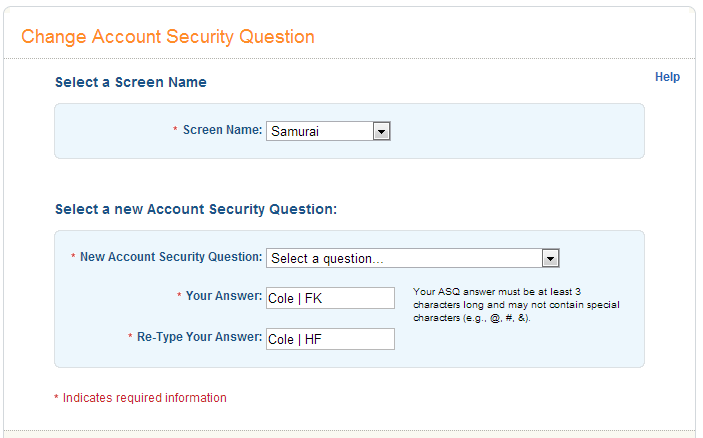The height and width of the screenshot is (438, 703).
Task: Click the red asterisk beside Screen Name
Action: [175, 131]
